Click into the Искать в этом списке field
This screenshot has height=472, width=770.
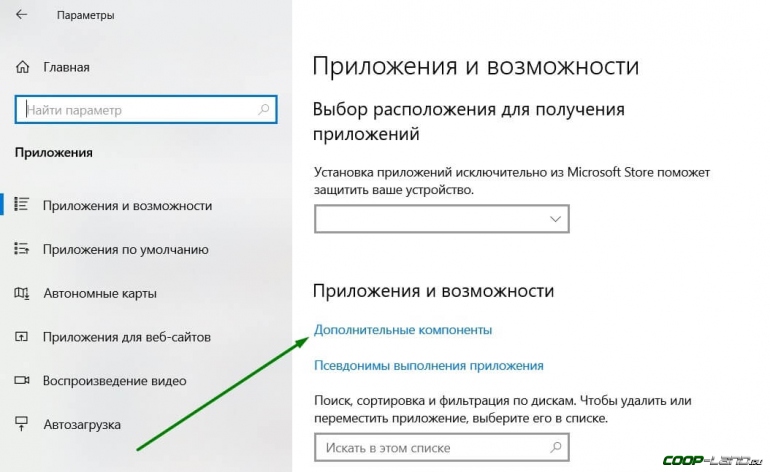tap(430, 447)
